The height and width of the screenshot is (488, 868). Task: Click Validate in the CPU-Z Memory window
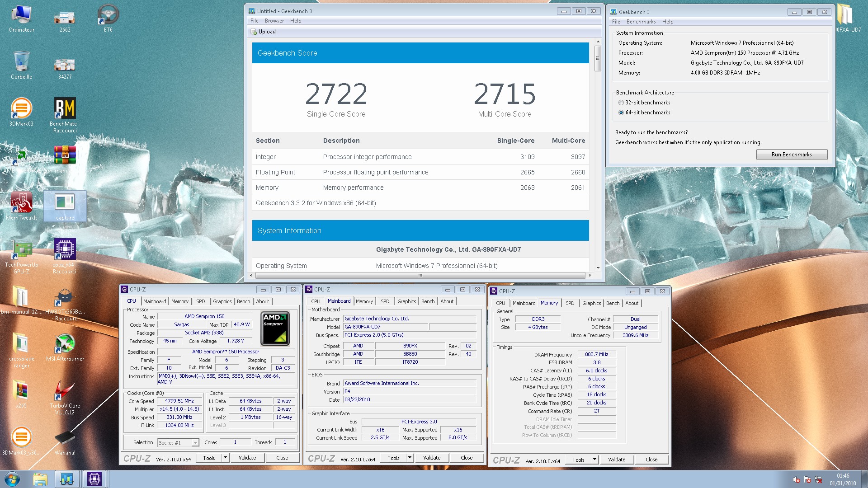click(x=617, y=460)
